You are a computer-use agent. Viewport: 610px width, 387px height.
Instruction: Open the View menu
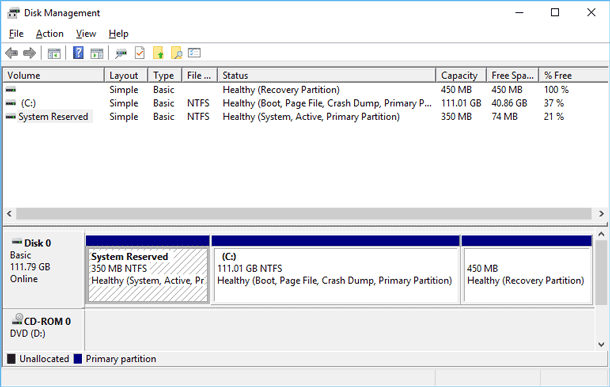pyautogui.click(x=86, y=34)
